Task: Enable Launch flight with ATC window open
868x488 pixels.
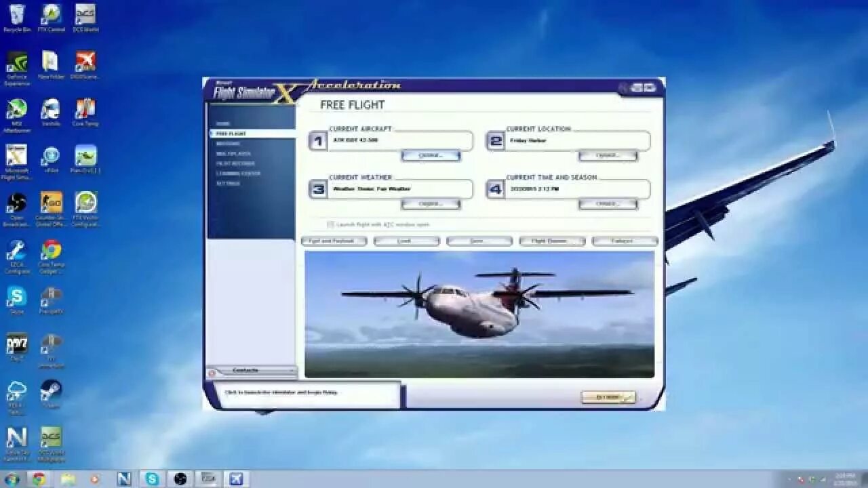Action: (x=330, y=224)
